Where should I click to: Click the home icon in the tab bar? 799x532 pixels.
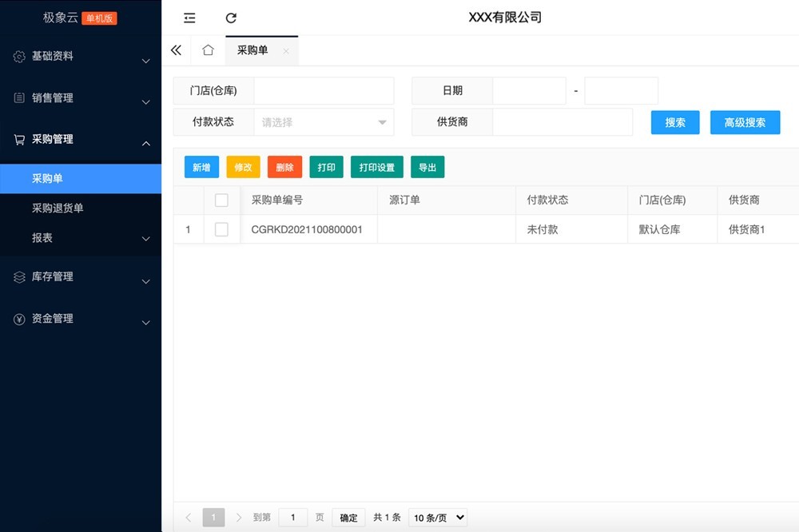click(208, 50)
